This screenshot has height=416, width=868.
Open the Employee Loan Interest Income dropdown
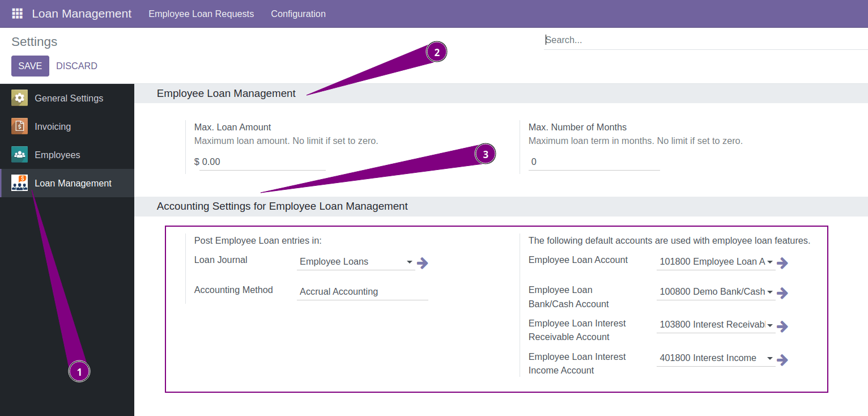(769, 358)
